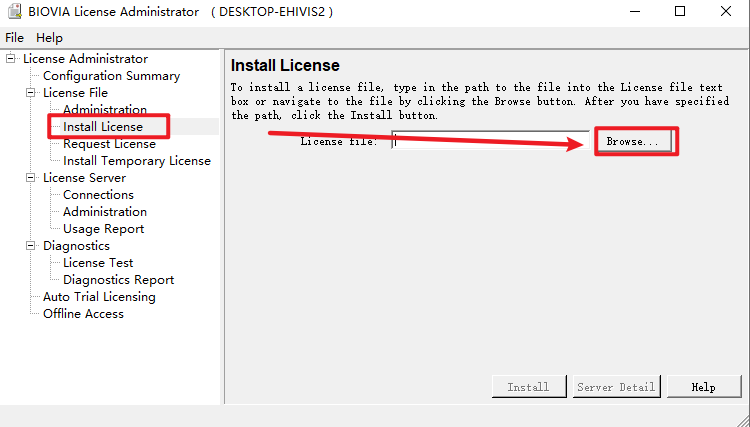The width and height of the screenshot is (750, 427).
Task: Open Usage Report under License Server
Action: [x=103, y=229]
